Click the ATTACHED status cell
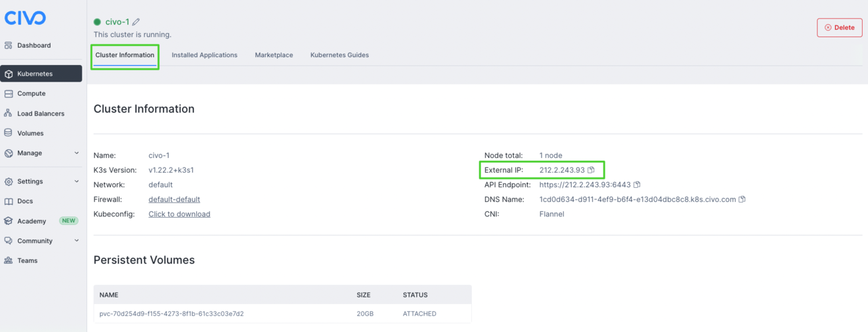The image size is (868, 332). [419, 313]
